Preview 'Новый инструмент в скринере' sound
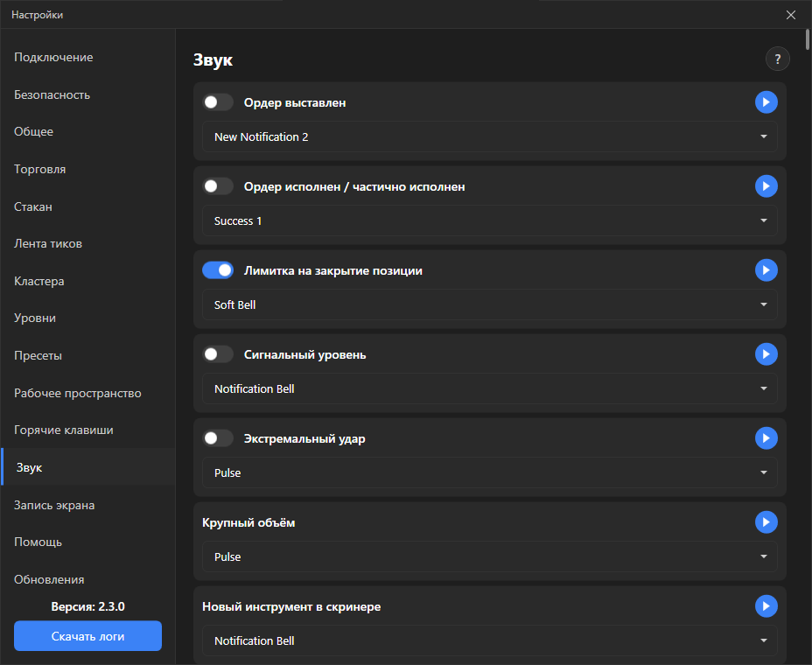 [x=766, y=606]
